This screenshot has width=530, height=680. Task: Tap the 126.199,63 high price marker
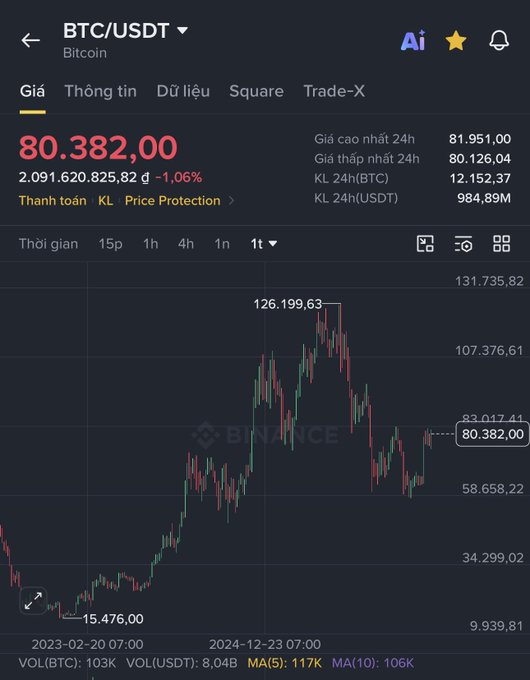pos(288,304)
